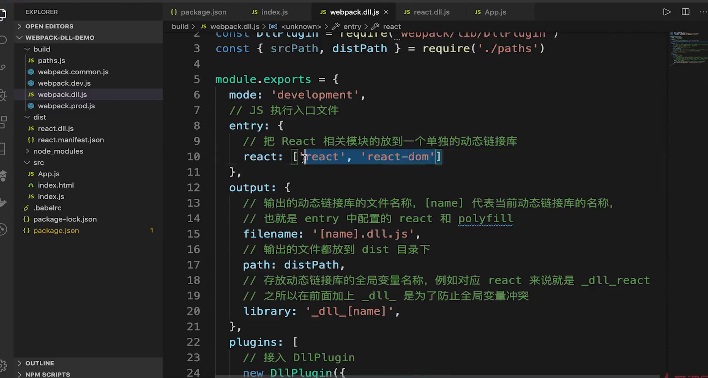Switch to the react.dll.js editor tab

coord(431,12)
